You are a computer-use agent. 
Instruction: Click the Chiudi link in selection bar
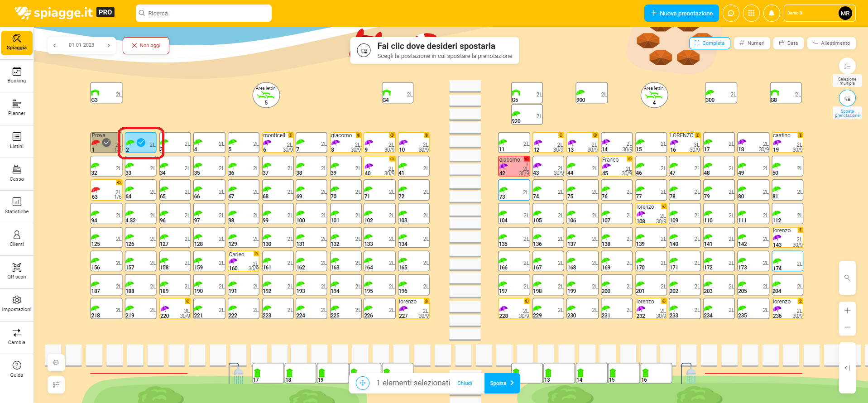click(x=465, y=383)
